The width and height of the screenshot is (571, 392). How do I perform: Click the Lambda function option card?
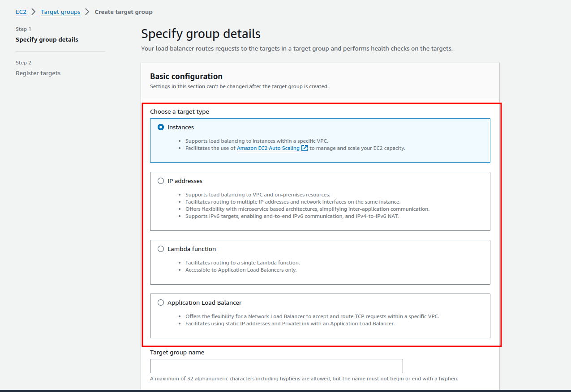pos(320,262)
